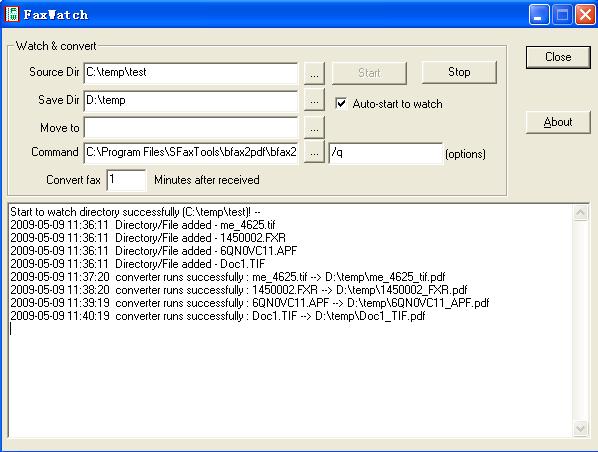
Task: Click the Close button
Action: 558,57
